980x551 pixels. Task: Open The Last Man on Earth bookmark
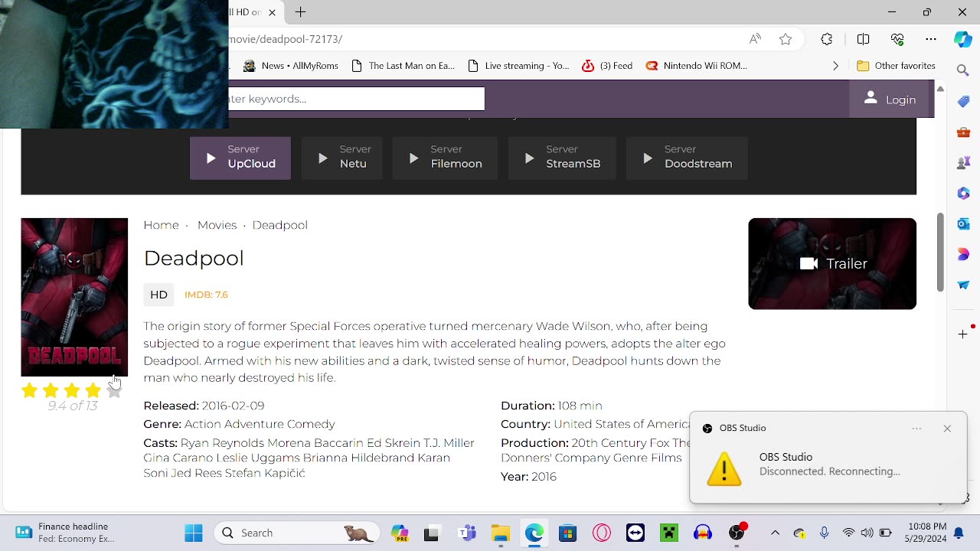tap(403, 66)
